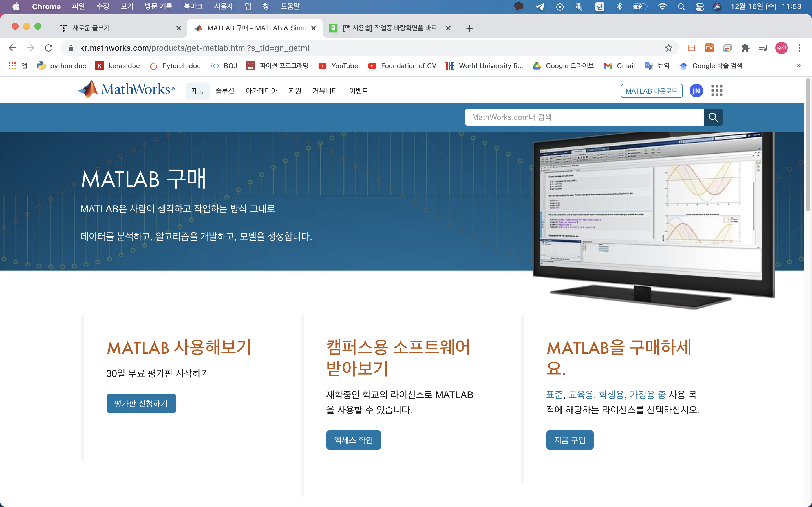The width and height of the screenshot is (812, 507).
Task: Toggle the Korean input source icon
Action: pyautogui.click(x=600, y=7)
